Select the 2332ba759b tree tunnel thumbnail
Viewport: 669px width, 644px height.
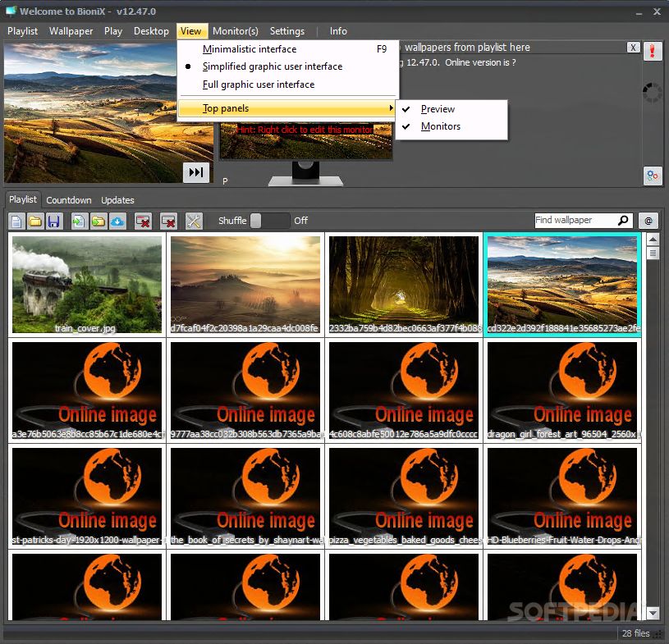(x=404, y=285)
